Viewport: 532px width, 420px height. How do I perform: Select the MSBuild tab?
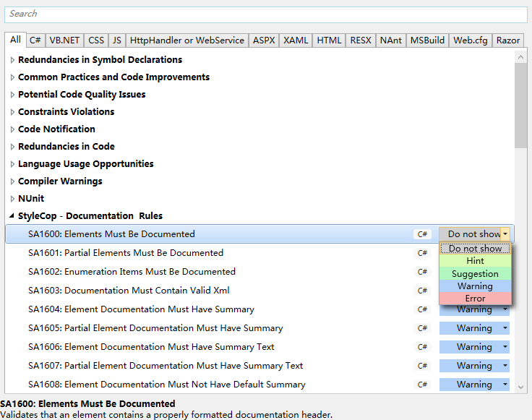pyautogui.click(x=427, y=40)
